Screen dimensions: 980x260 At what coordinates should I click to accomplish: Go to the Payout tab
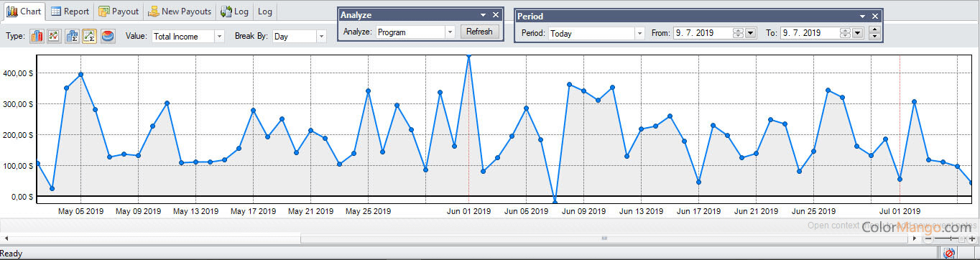[118, 11]
